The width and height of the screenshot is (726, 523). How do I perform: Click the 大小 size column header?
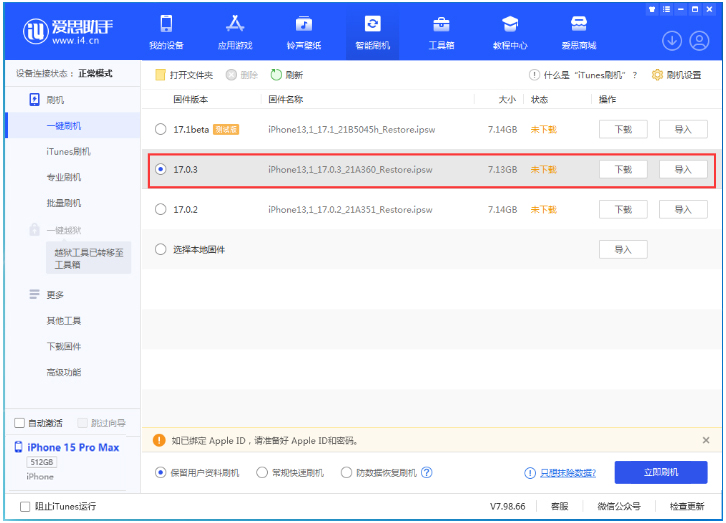pyautogui.click(x=507, y=99)
